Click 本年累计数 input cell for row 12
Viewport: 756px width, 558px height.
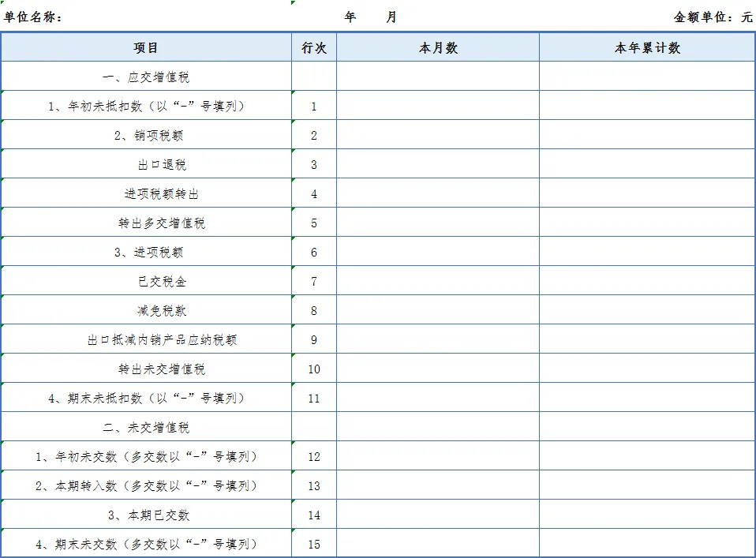point(647,455)
